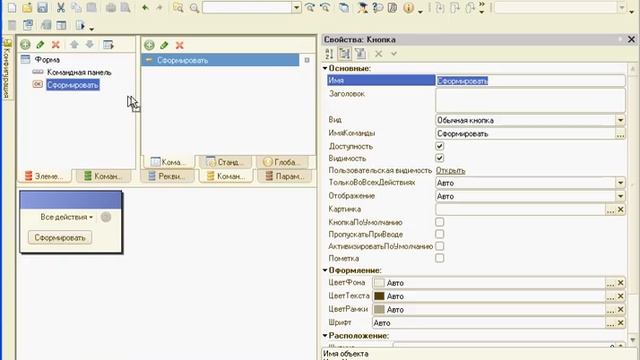Enable the ПропускатьПриВводе checkbox
Viewport: 640px width, 360px height.
click(440, 234)
